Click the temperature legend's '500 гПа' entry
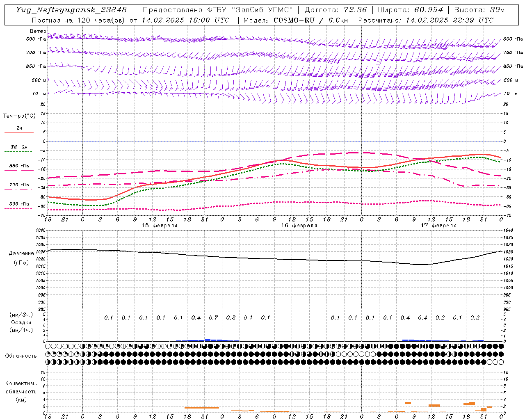The width and height of the screenshot is (525, 420). [x=19, y=204]
